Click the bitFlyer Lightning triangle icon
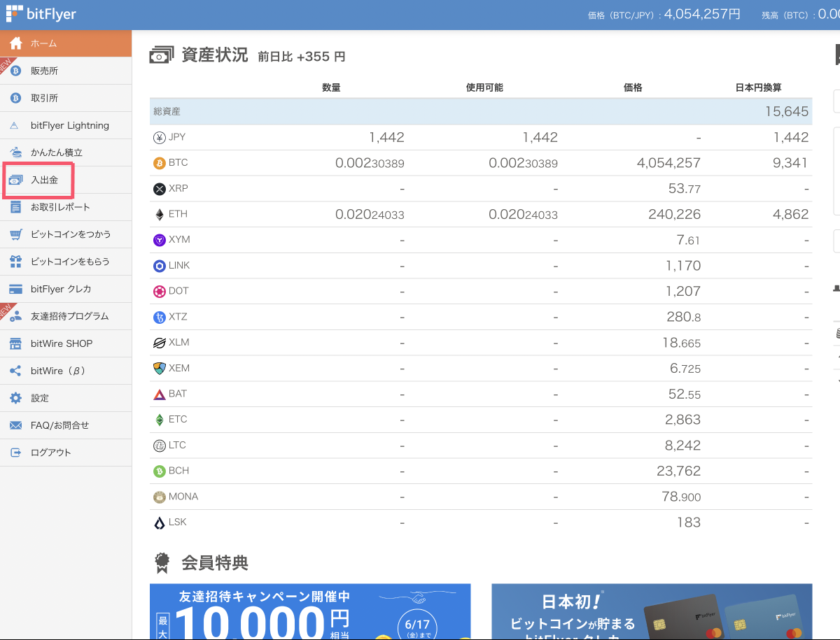This screenshot has width=840, height=640. [x=15, y=126]
